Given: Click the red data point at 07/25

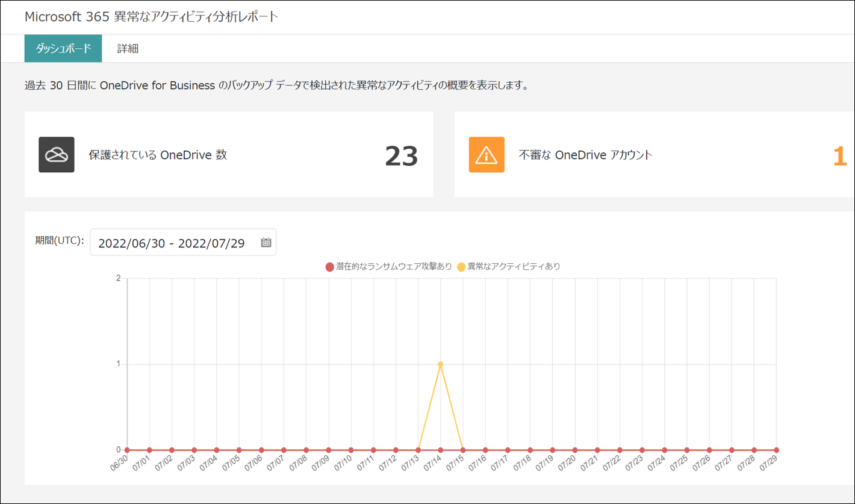Looking at the screenshot, I should point(687,450).
